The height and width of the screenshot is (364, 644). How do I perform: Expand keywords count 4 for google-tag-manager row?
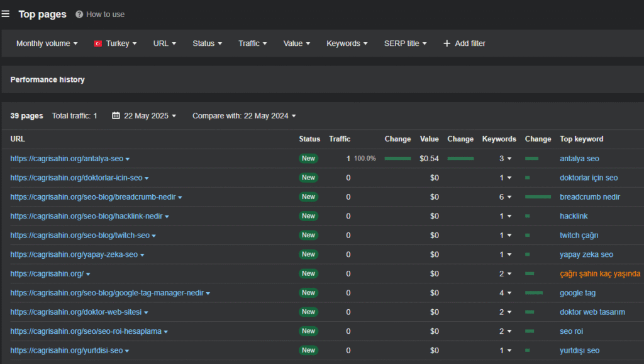point(505,293)
